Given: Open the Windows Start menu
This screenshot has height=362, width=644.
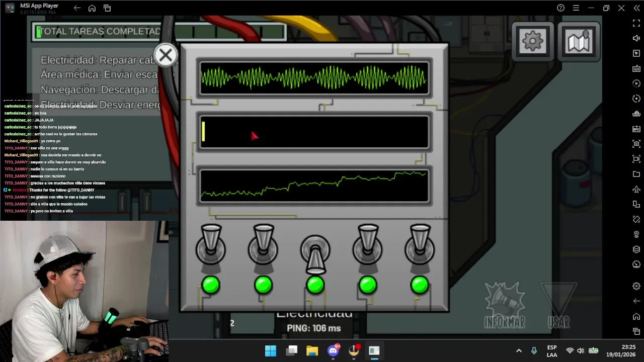Looking at the screenshot, I should click(x=270, y=350).
